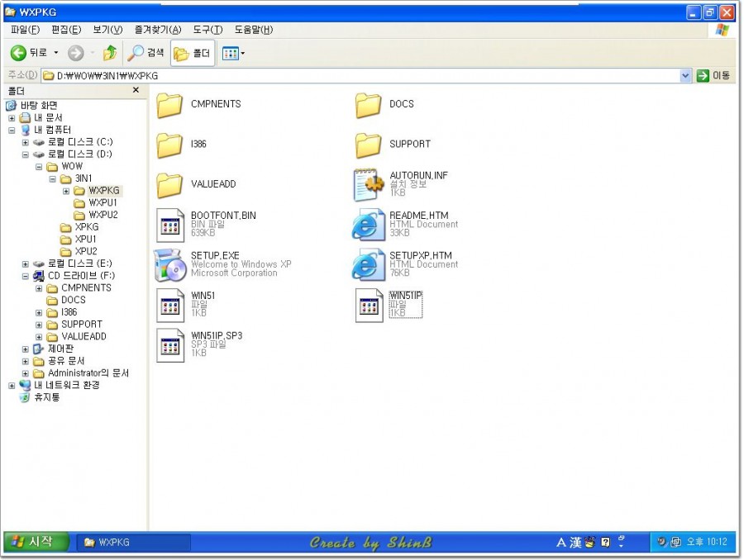Select the BOOTFONT.BIN file icon
744x560 pixels.
tap(169, 225)
